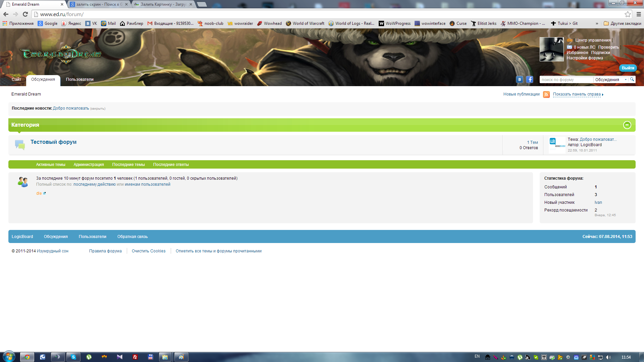Screen dimensions: 644x362
Task: Bookmark this page with the star icon
Action: (628, 14)
